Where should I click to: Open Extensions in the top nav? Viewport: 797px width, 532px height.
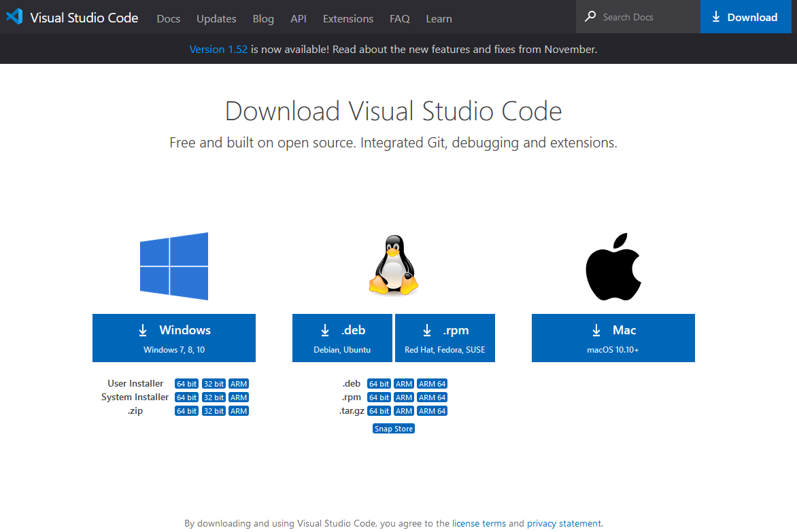pyautogui.click(x=348, y=19)
